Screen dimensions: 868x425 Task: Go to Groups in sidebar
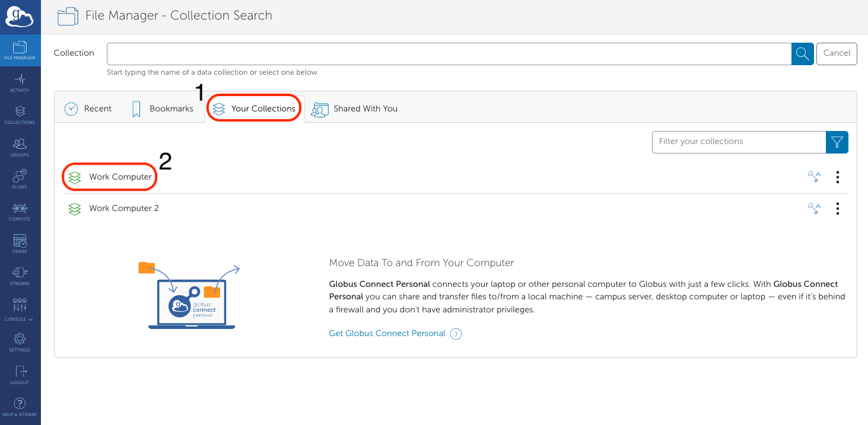point(20,147)
